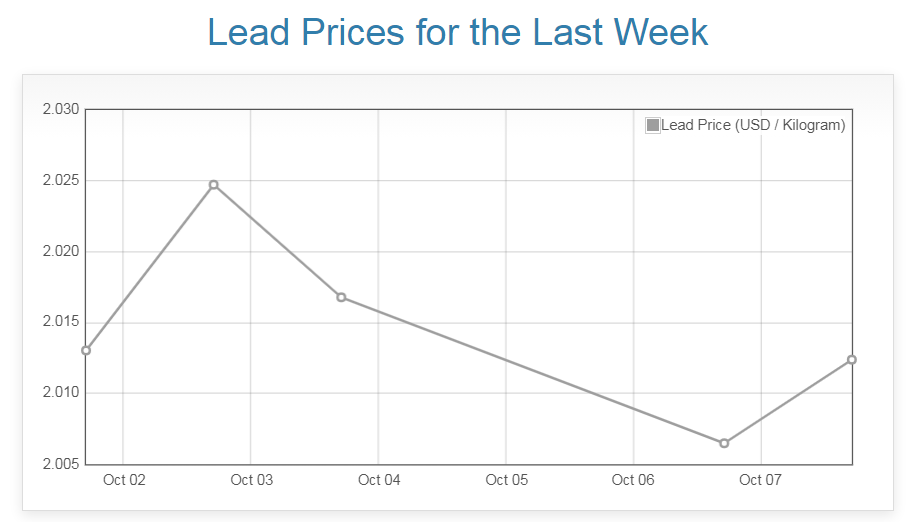The height and width of the screenshot is (522, 911).
Task: Click the 'Oct 04' x-axis label
Action: click(379, 480)
